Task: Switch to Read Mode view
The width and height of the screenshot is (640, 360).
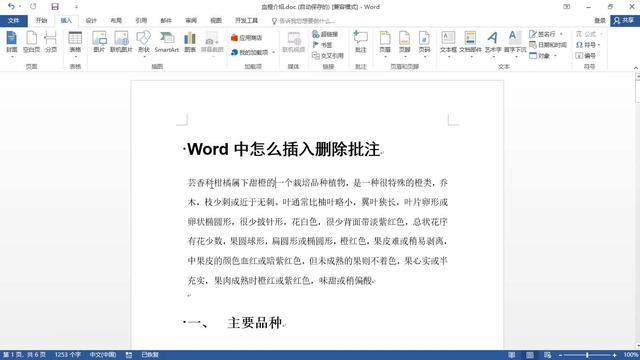Action: click(511, 355)
